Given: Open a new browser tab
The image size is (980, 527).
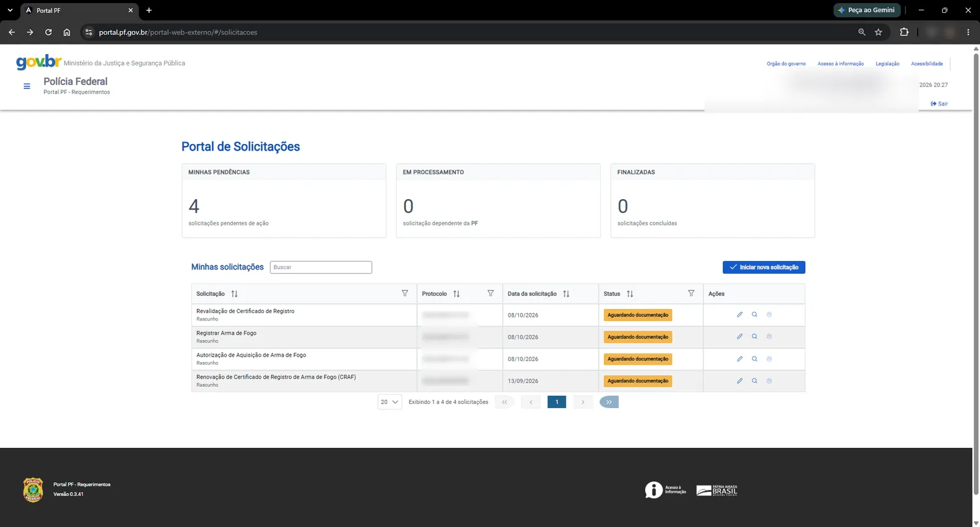Looking at the screenshot, I should 149,10.
